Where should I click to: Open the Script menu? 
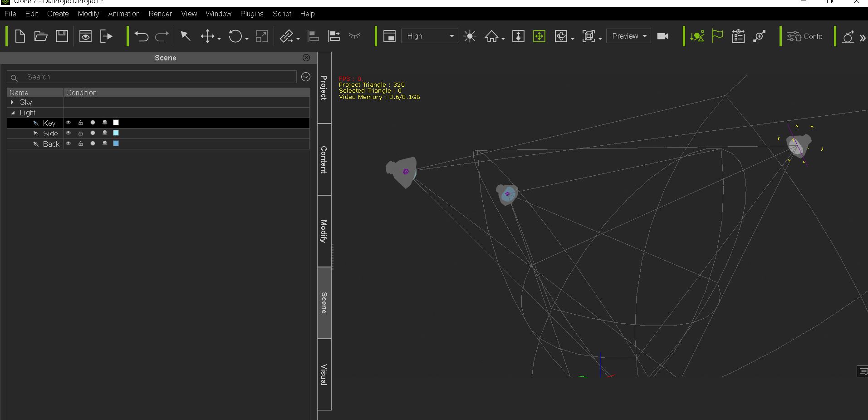pyautogui.click(x=282, y=14)
